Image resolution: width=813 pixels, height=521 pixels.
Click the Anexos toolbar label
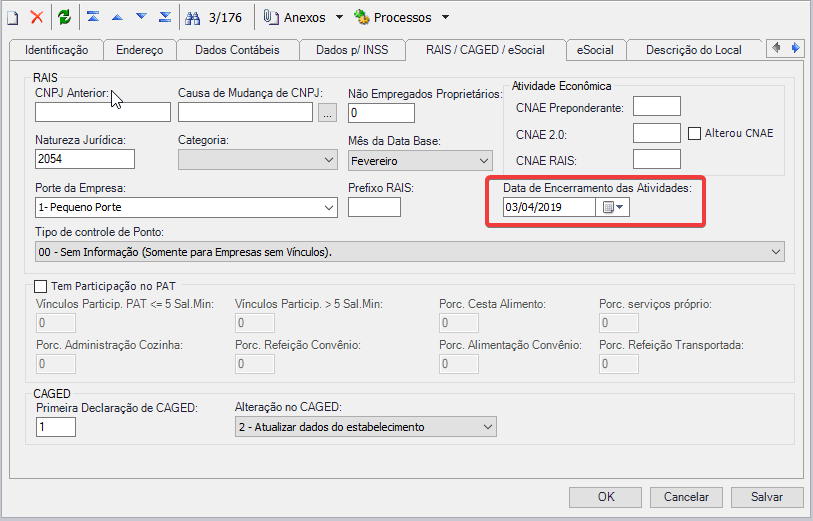click(x=304, y=18)
